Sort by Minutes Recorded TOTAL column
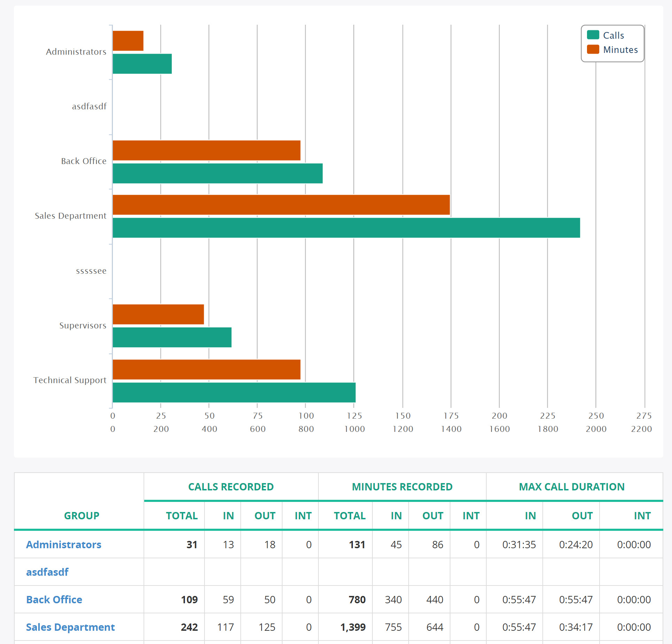 pyautogui.click(x=349, y=515)
